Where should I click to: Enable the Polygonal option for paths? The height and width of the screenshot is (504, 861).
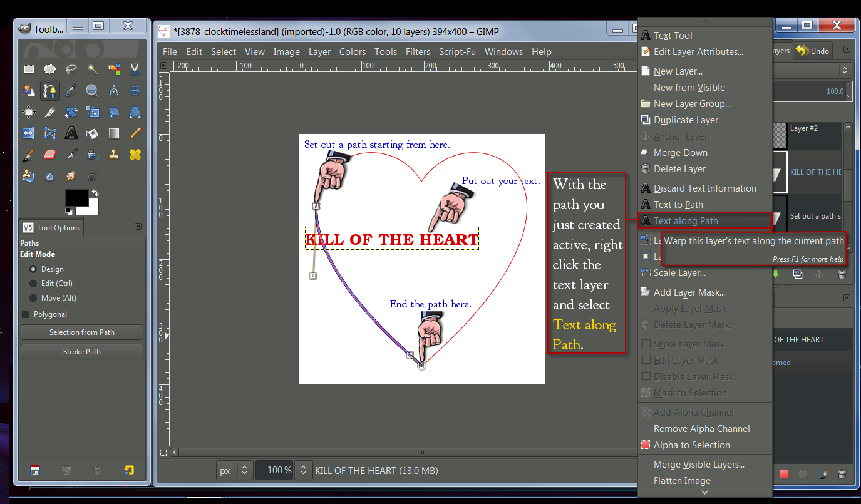pyautogui.click(x=26, y=314)
